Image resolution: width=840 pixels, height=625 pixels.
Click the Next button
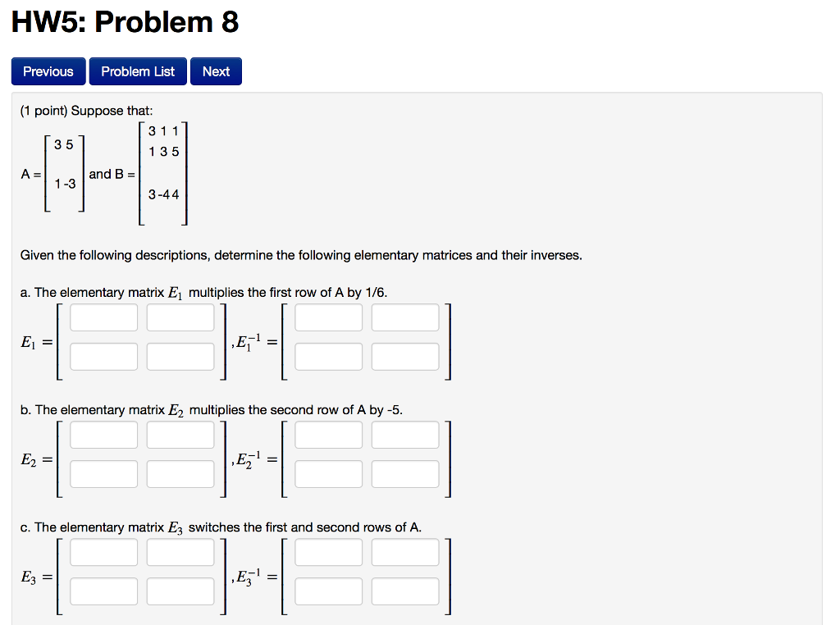click(x=215, y=71)
